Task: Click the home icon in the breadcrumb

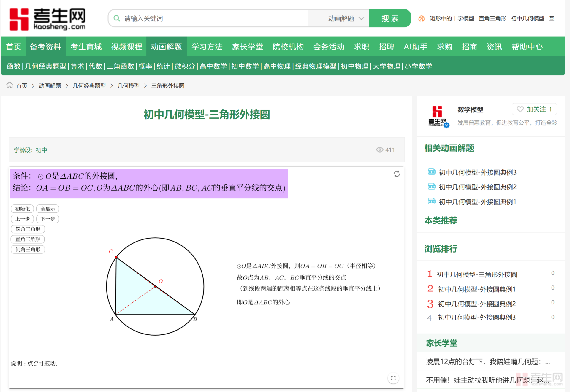Action: [x=9, y=85]
